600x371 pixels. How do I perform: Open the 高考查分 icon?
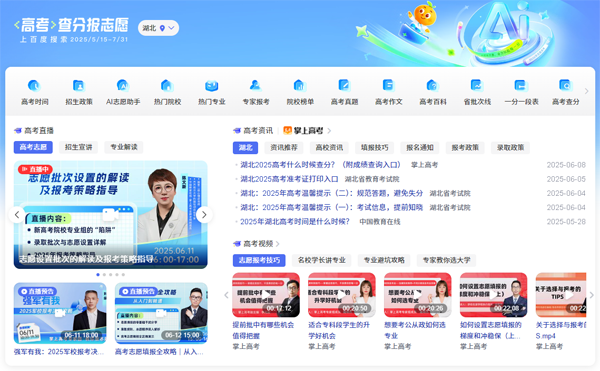pyautogui.click(x=565, y=86)
